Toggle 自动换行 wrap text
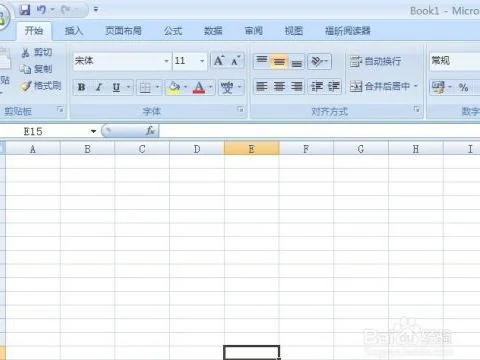480x360 pixels. pos(375,61)
